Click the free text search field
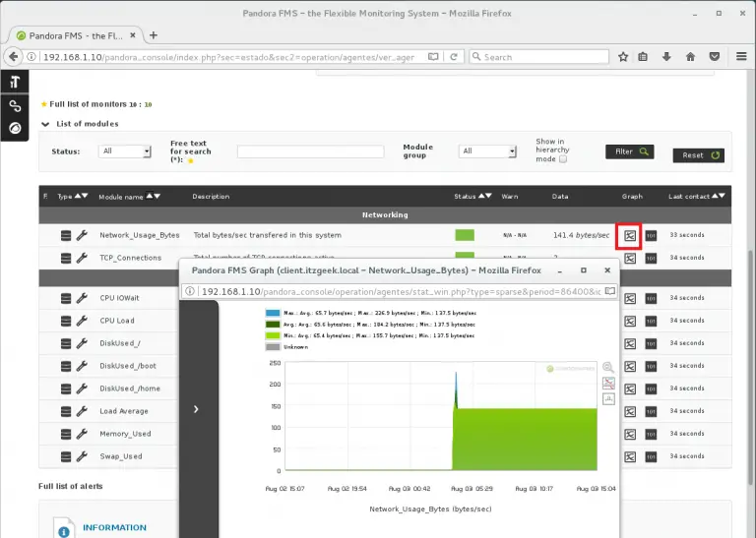The height and width of the screenshot is (538, 756). (x=310, y=151)
